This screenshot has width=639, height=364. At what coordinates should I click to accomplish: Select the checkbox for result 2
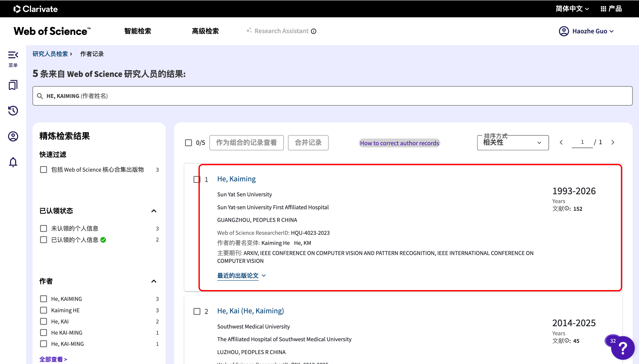point(197,311)
